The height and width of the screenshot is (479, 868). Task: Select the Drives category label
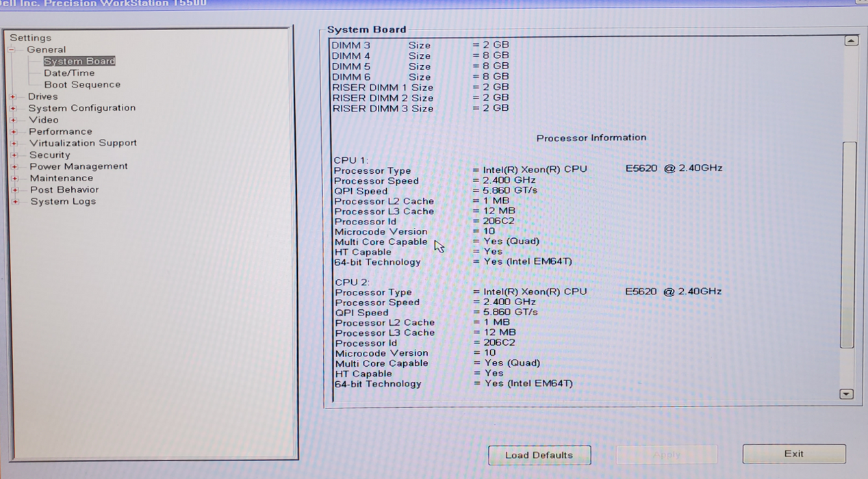tap(43, 96)
